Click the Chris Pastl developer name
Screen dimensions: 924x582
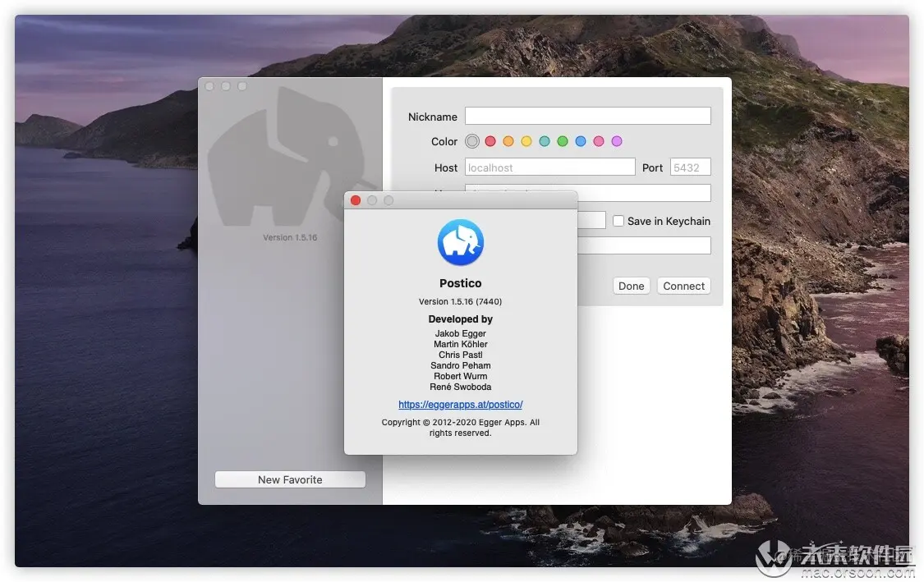[x=460, y=355]
